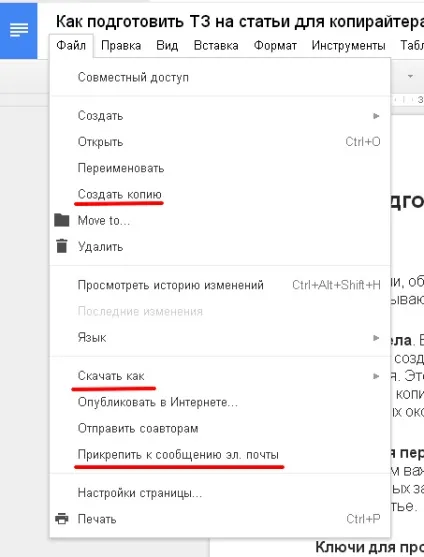Open Просмотреть историю изменений

pos(220,285)
